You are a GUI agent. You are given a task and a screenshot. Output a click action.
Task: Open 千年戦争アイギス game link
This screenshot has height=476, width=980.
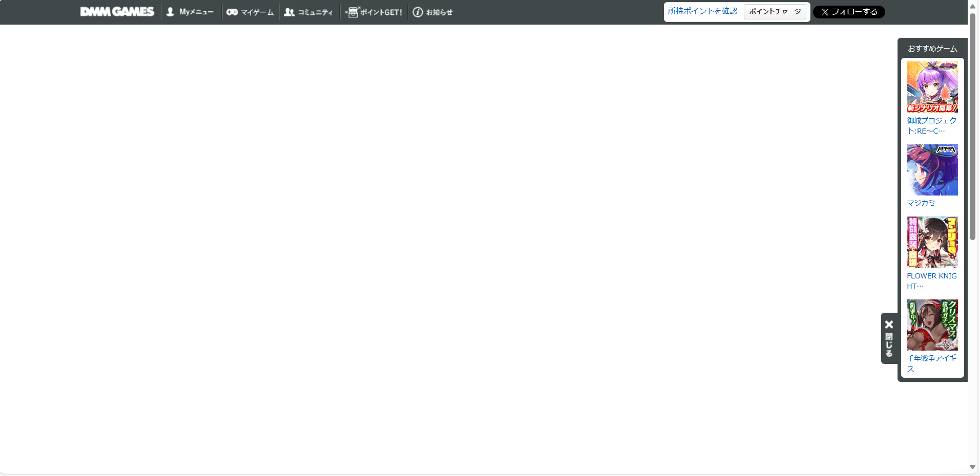932,363
